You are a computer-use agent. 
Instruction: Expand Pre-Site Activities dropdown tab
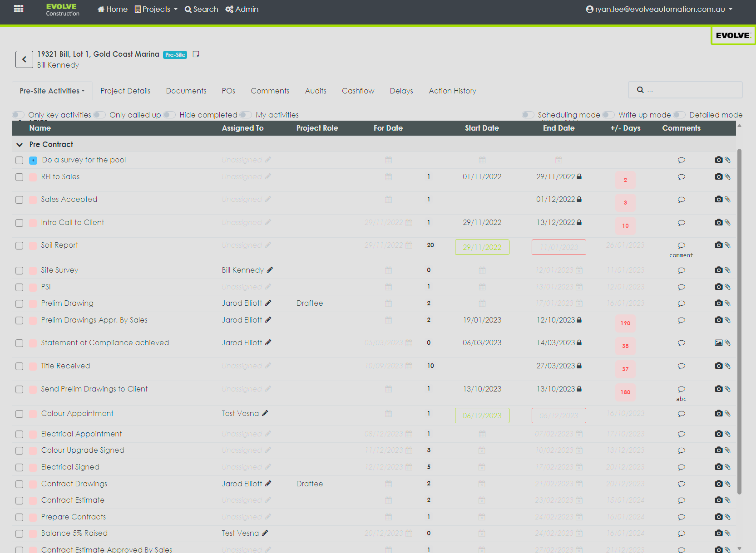(x=52, y=91)
